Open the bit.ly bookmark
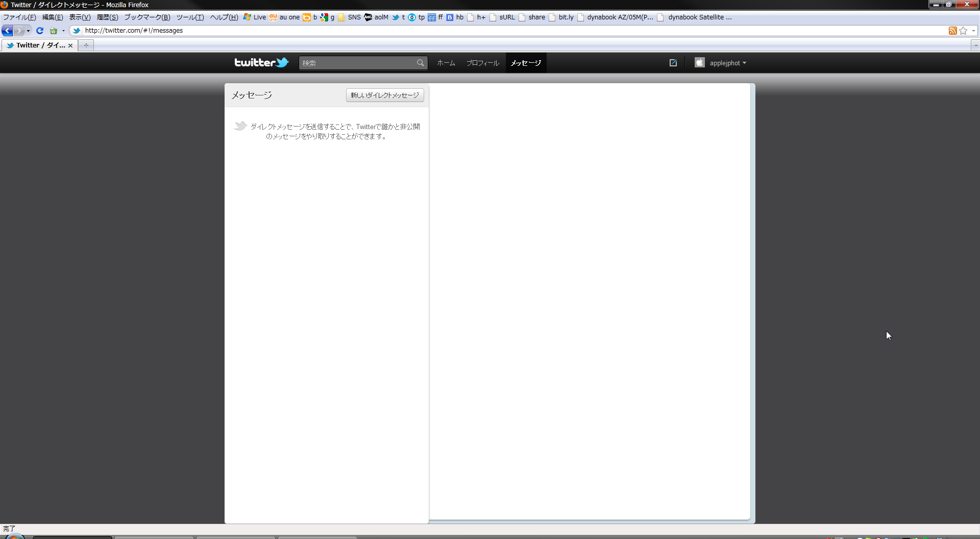 [561, 17]
